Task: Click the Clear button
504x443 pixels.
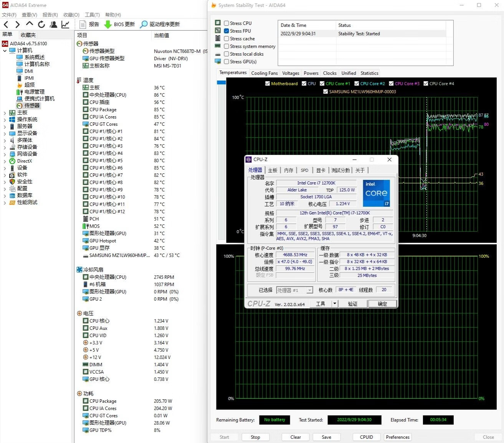Action: (x=296, y=437)
